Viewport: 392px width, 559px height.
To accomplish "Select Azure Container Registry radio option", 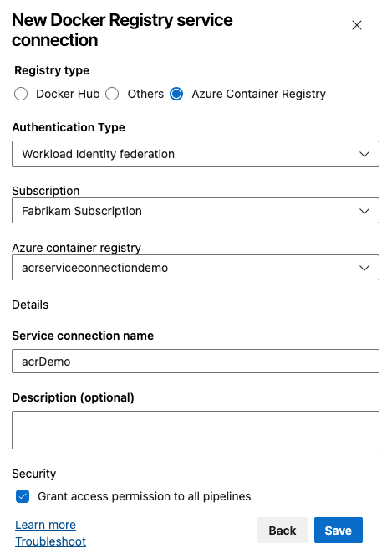I will (176, 94).
